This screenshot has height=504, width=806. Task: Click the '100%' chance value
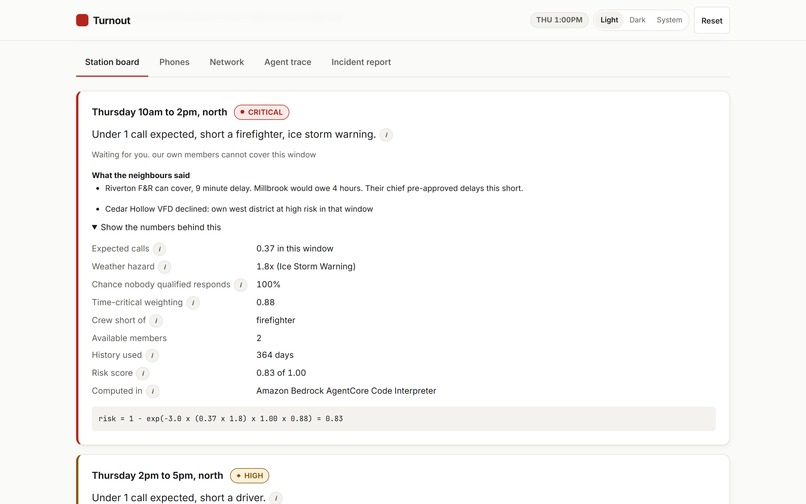click(x=268, y=284)
